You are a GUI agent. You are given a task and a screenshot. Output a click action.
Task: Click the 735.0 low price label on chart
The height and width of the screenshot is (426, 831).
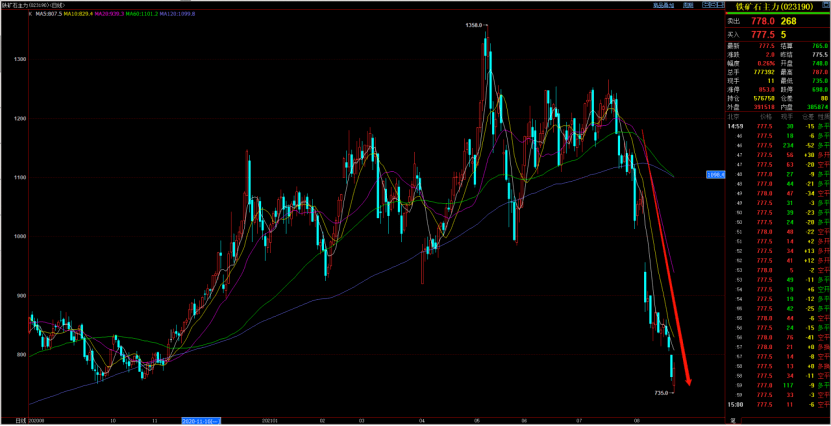[x=661, y=393]
